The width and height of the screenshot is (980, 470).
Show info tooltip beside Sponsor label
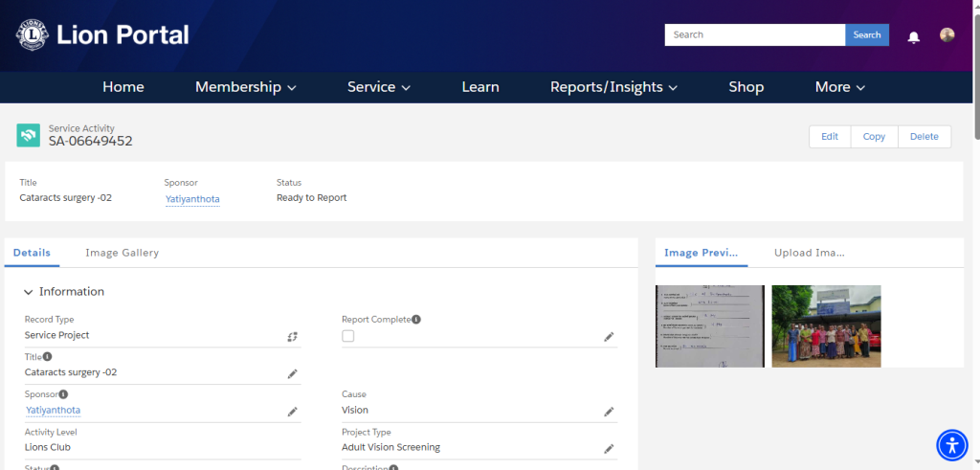(63, 394)
